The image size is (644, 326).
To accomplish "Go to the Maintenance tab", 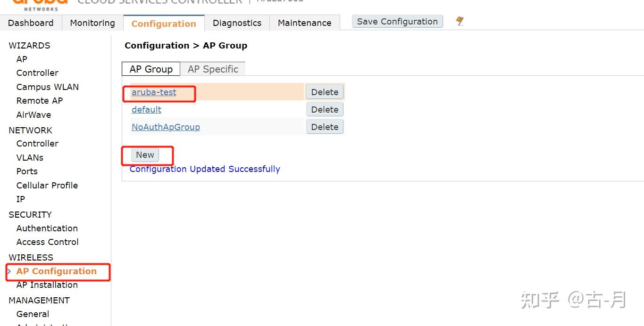I will (305, 23).
